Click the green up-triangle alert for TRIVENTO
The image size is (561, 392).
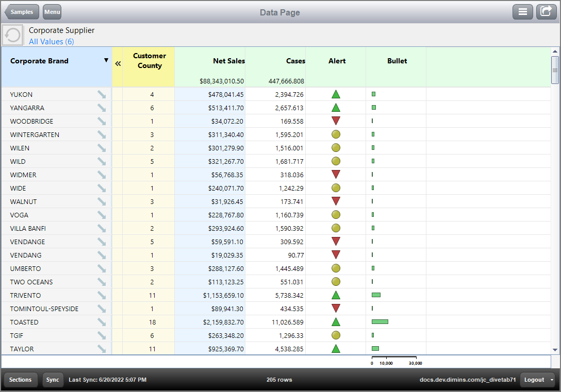336,295
